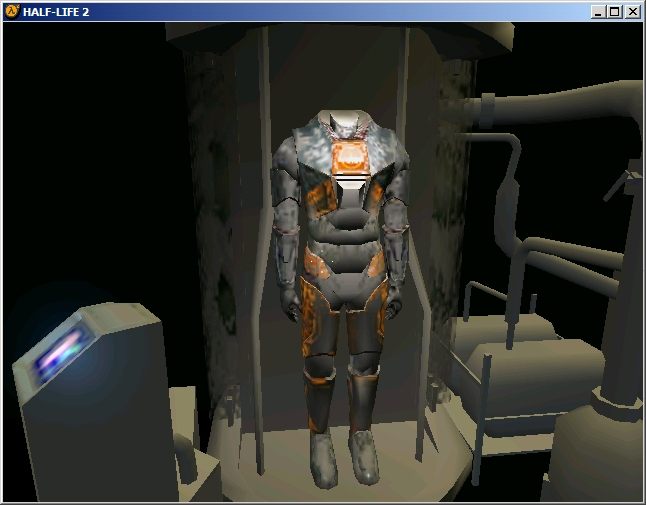Screen dimensions: 646x505
Task: Select the HEV suit's right-side boot
Action: 364,460
